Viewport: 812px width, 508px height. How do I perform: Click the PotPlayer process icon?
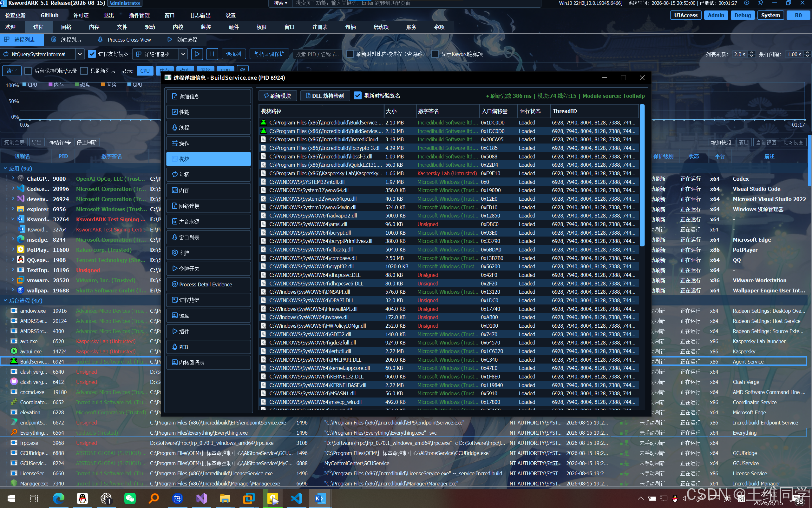tap(21, 250)
